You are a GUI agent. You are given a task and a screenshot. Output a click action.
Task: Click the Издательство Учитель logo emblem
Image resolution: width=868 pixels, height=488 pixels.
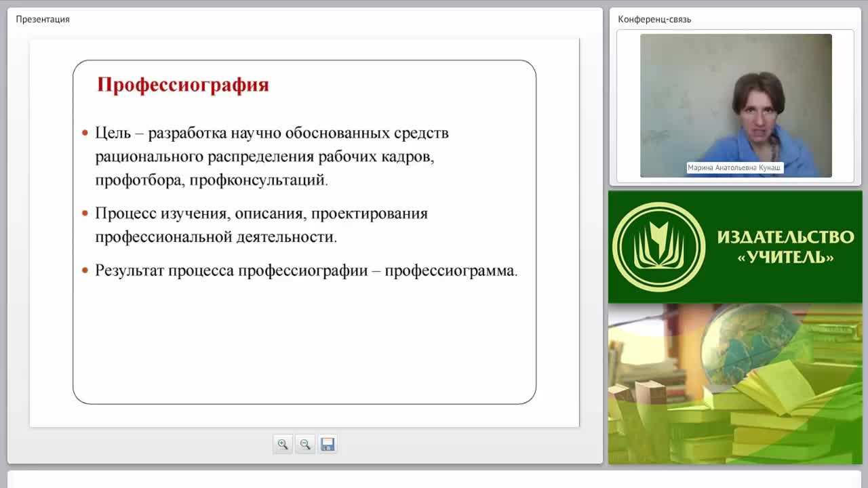click(658, 247)
